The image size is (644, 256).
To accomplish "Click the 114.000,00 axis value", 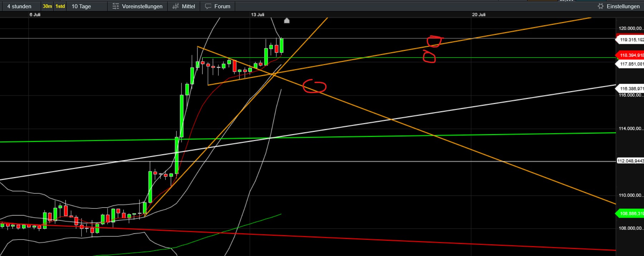I will coord(631,129).
